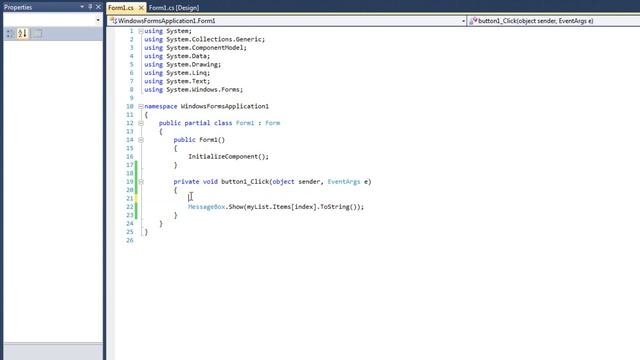Image resolution: width=640 pixels, height=360 pixels.
Task: Click the 'using System.Linq;' line
Action: 177,73
